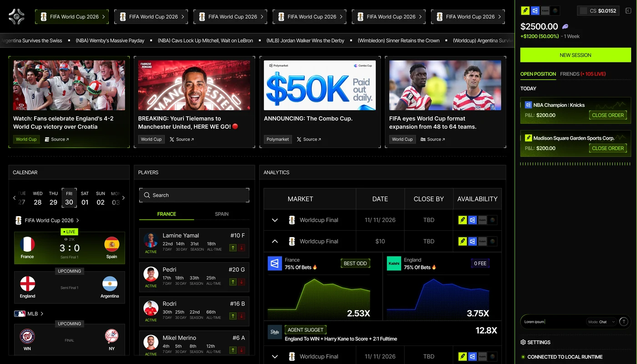The height and width of the screenshot is (364, 637).
Task: Open the Mode: Chat dropdown
Action: tap(602, 322)
